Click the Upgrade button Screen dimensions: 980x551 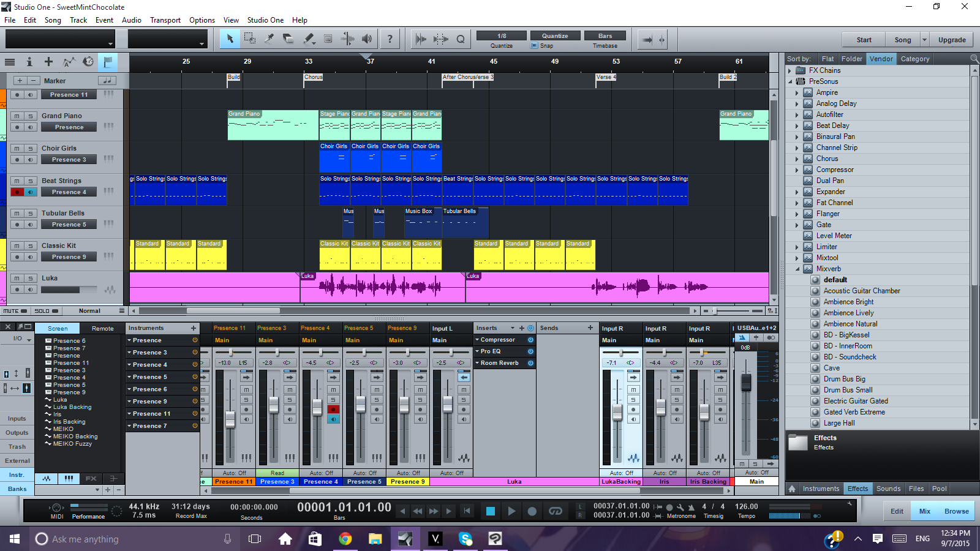(x=952, y=40)
